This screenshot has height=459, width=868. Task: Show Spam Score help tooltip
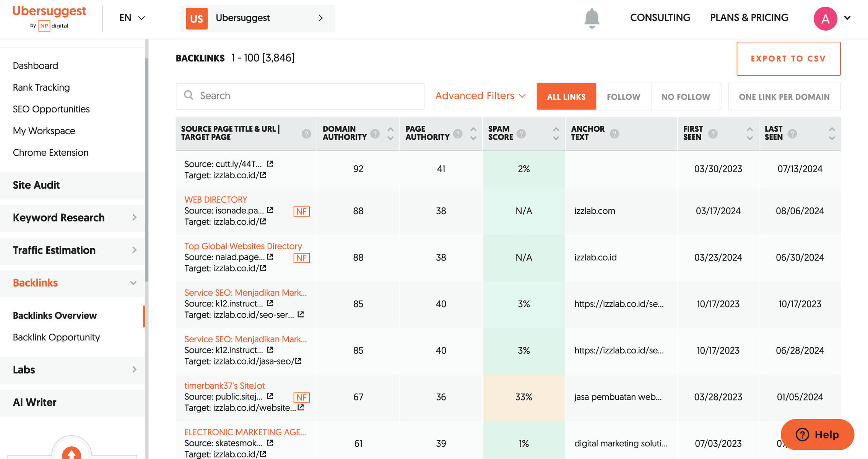(521, 133)
